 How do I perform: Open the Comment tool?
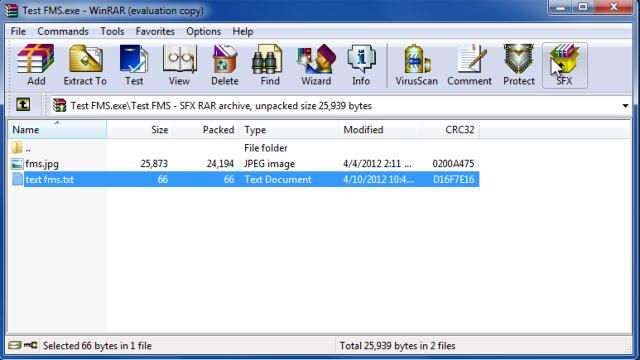click(469, 65)
